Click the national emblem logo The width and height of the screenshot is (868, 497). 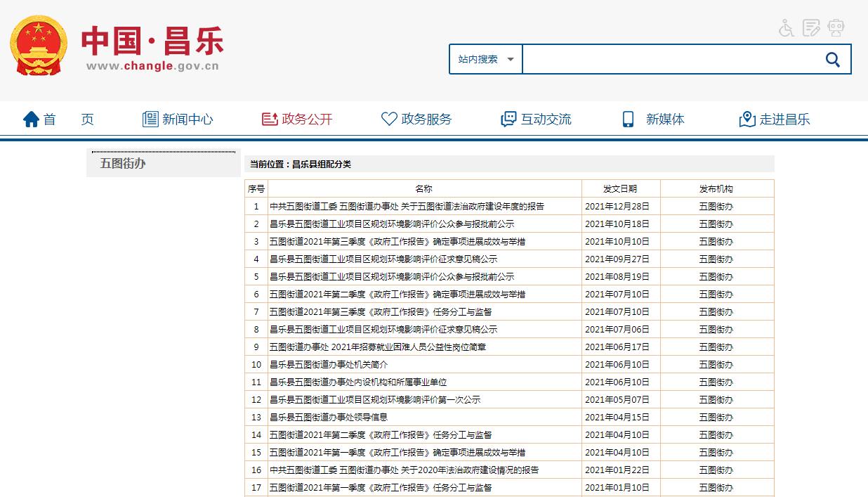(x=39, y=46)
